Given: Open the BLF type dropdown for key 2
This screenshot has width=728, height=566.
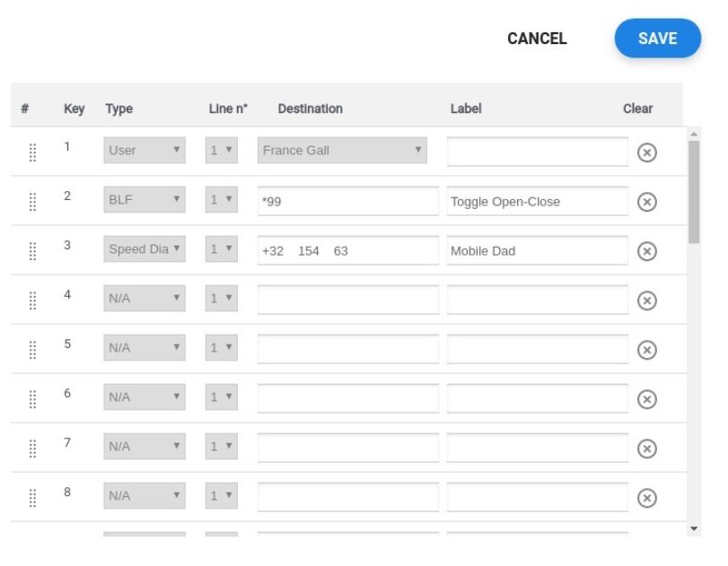Looking at the screenshot, I should tap(145, 201).
